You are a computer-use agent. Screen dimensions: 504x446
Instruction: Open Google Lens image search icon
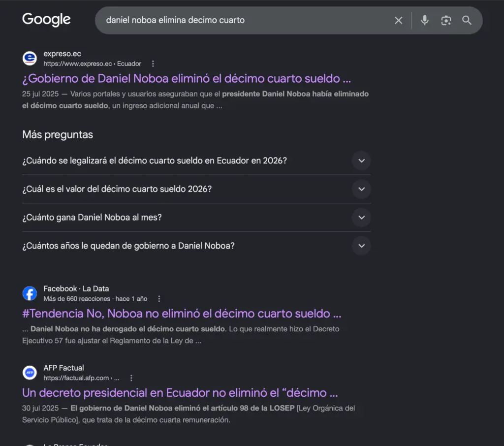[446, 20]
